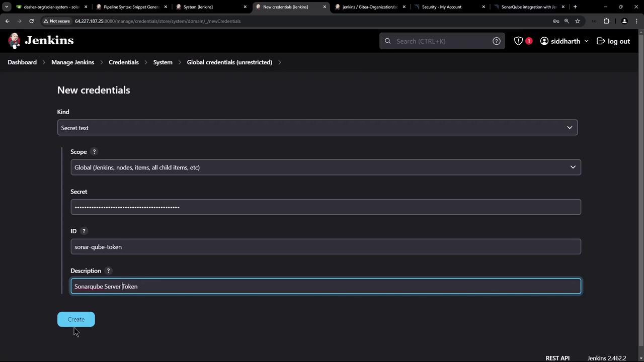
Task: Close the Pipeline Syntax tab
Action: (166, 7)
